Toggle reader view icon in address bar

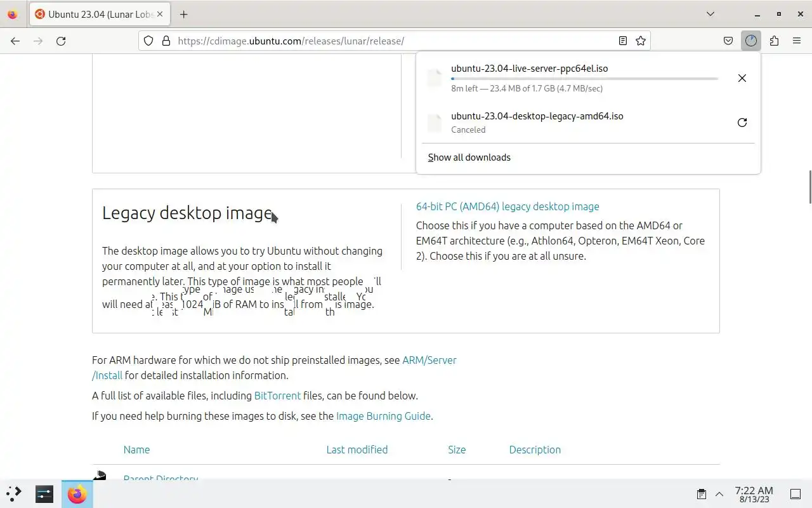click(x=623, y=41)
